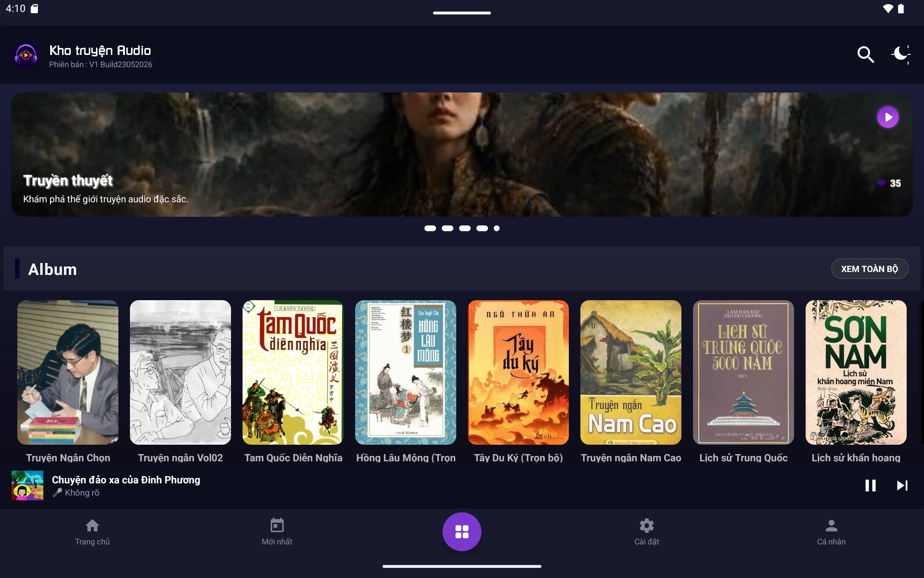Open the search magnifier icon
The image size is (924, 578).
click(866, 55)
